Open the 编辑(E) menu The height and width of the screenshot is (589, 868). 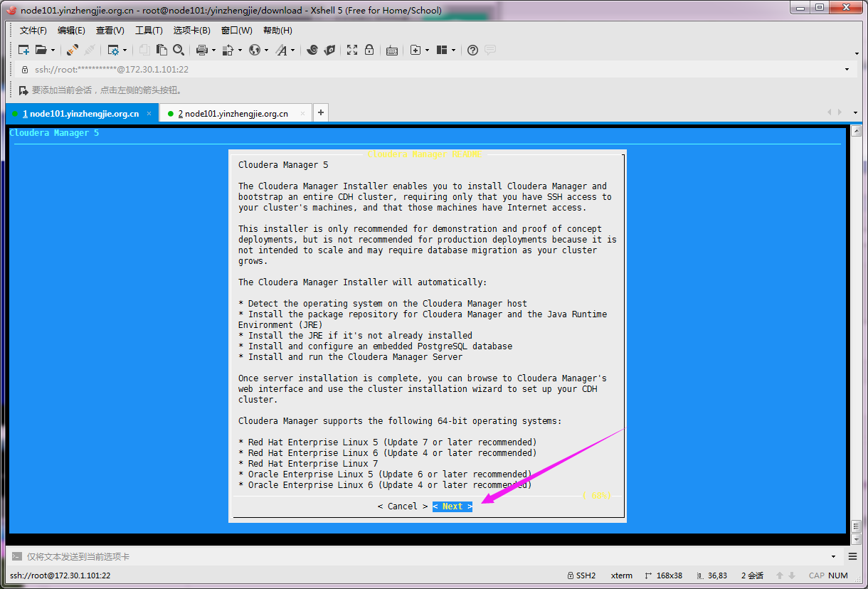pos(71,31)
